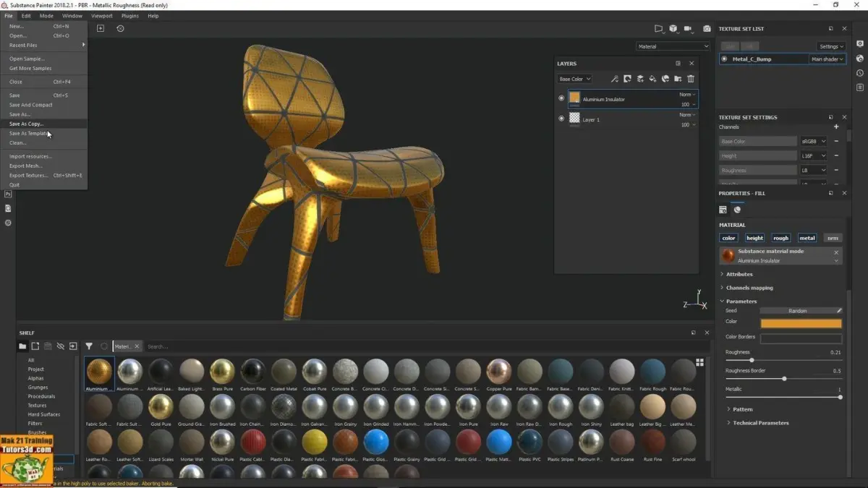Click the Random seed button
Viewport: 868px width, 488px height.
click(801, 311)
